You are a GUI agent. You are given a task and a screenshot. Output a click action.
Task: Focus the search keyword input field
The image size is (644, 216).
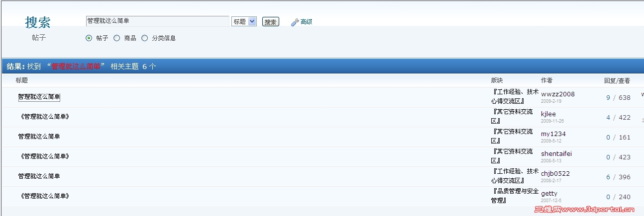pyautogui.click(x=157, y=21)
